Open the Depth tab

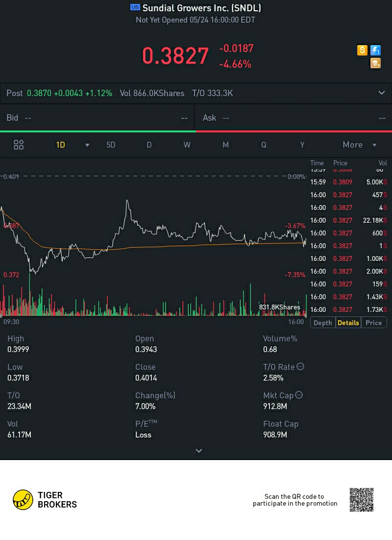323,323
